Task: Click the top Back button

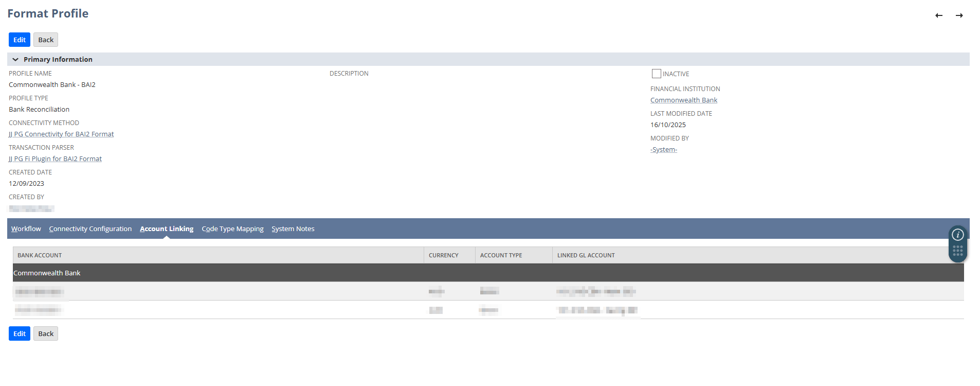Action: 46,40
